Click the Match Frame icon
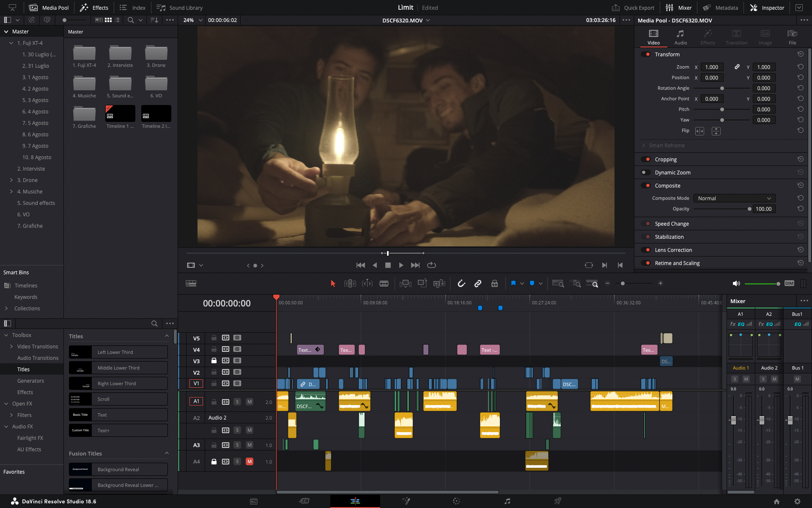This screenshot has width=812, height=508. (589, 265)
